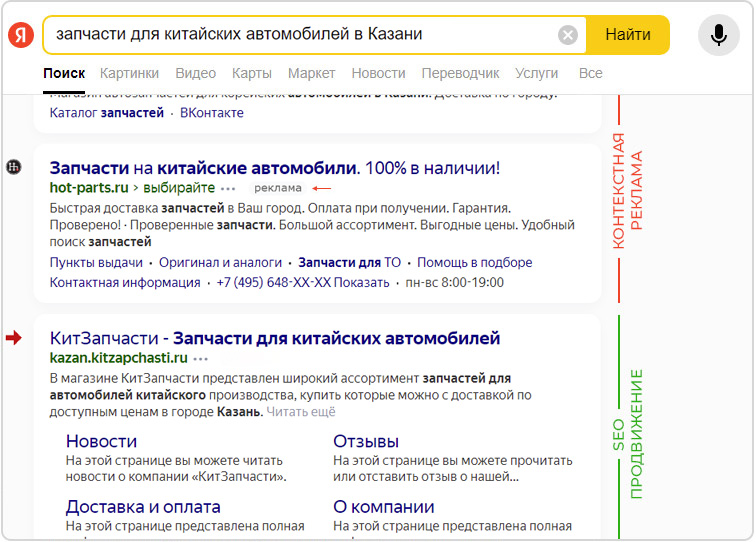Expand the Все services menu
The height and width of the screenshot is (542, 756).
pos(591,73)
